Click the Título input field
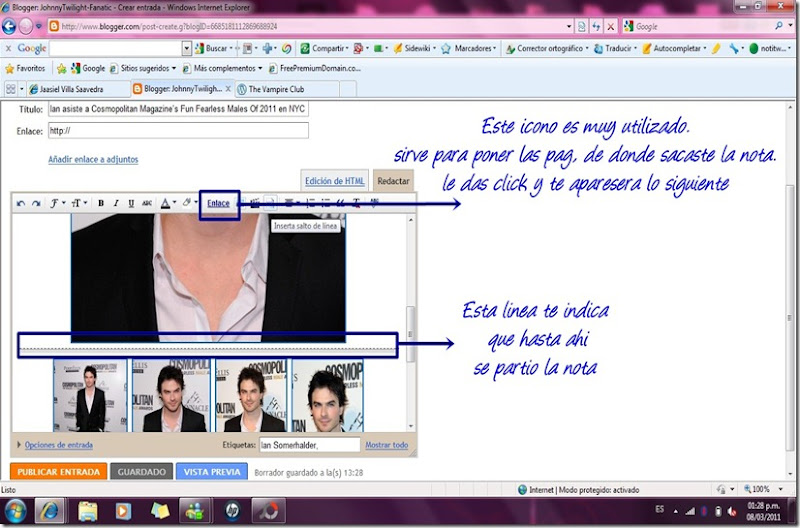 tap(179, 109)
